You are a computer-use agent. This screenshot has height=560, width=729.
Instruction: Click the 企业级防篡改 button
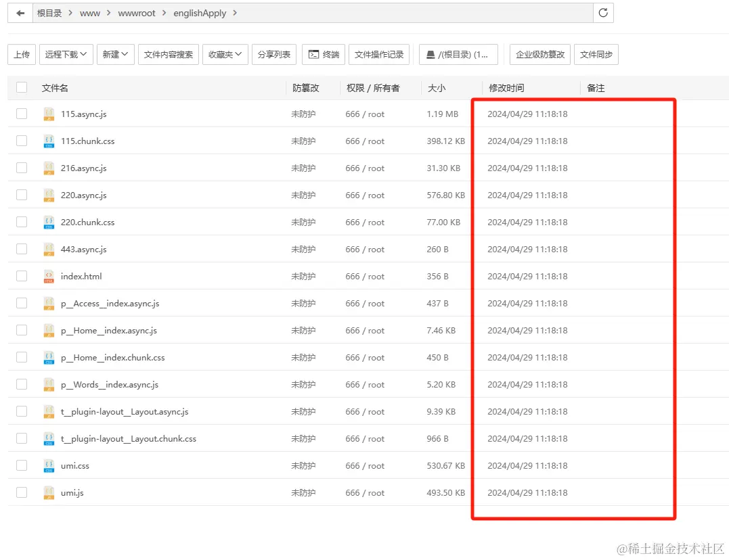click(x=539, y=54)
